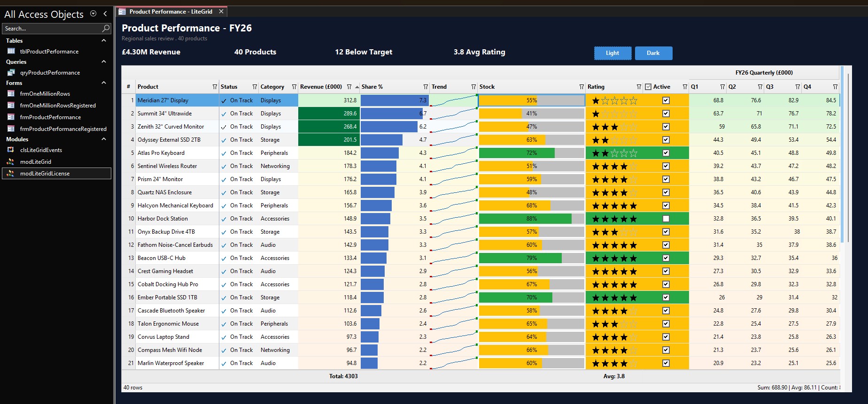This screenshot has width=868, height=404.
Task: Click the filter icon on Category column header
Action: tap(294, 87)
